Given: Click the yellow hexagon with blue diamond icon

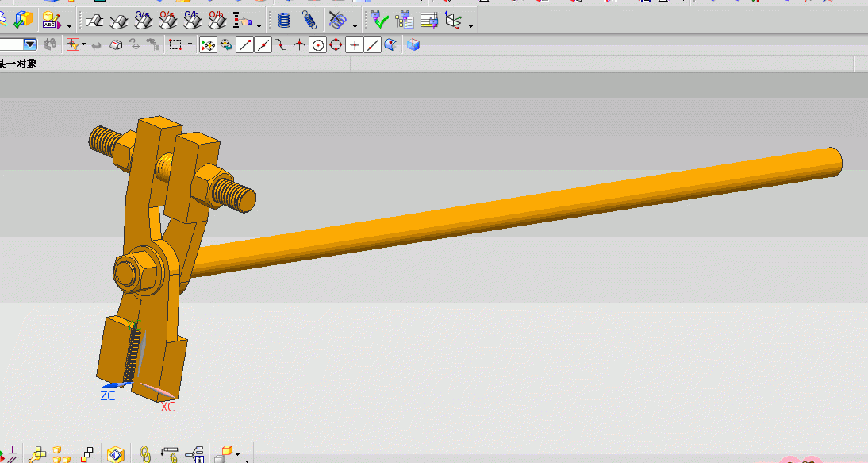Looking at the screenshot, I should coord(115,455).
